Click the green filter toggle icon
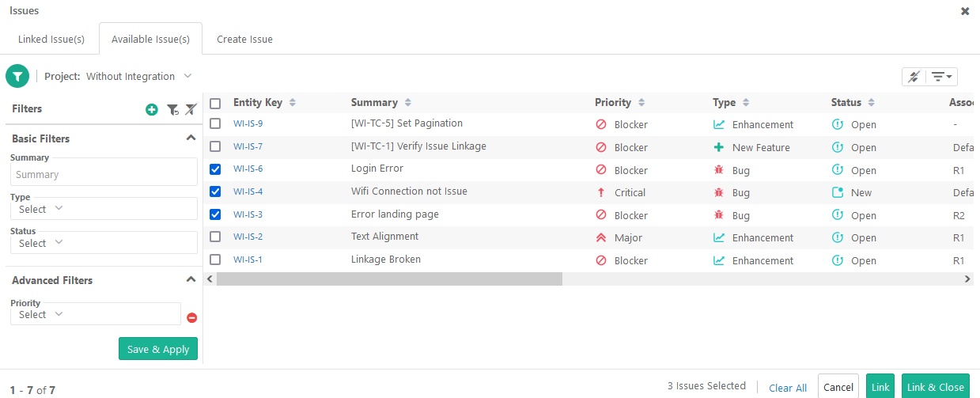 tap(17, 76)
